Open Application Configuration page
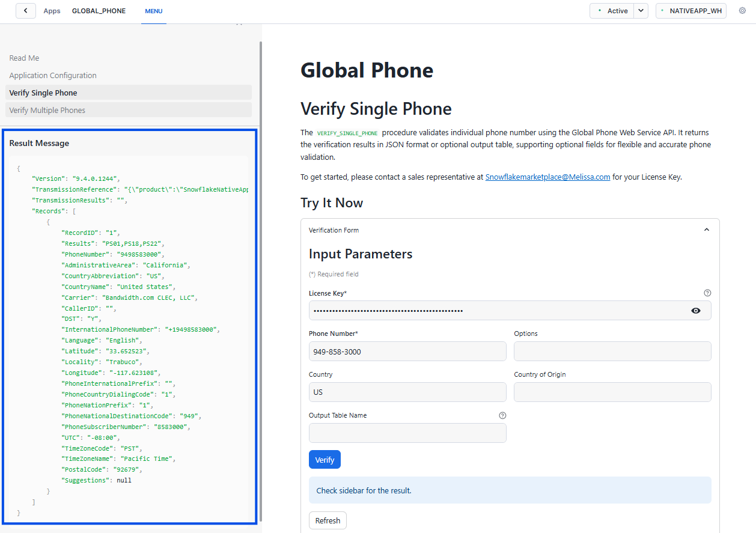 (x=53, y=76)
